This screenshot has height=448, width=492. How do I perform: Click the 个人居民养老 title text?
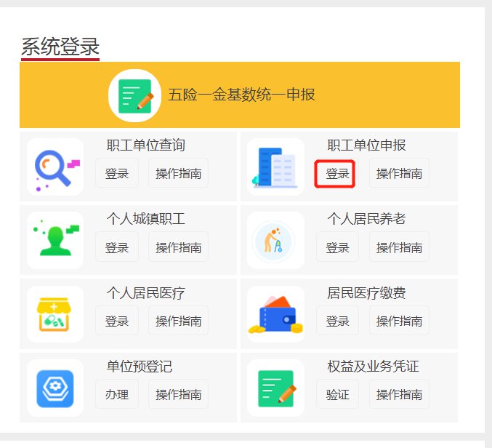366,218
